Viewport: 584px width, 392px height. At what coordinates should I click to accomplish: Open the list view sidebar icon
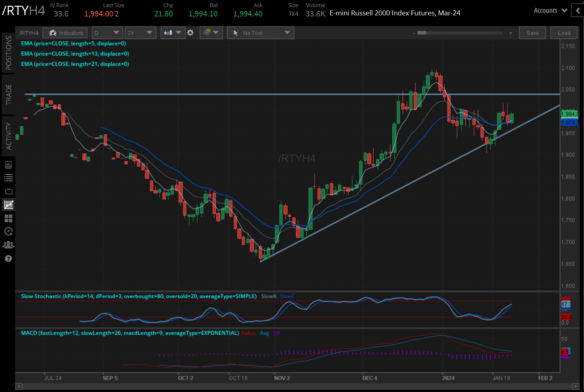pyautogui.click(x=9, y=178)
